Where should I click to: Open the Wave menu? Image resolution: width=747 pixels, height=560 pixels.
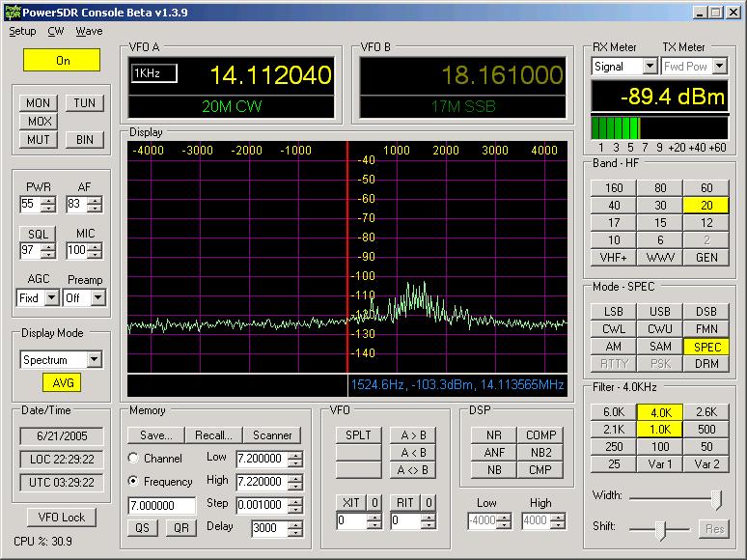click(x=89, y=31)
